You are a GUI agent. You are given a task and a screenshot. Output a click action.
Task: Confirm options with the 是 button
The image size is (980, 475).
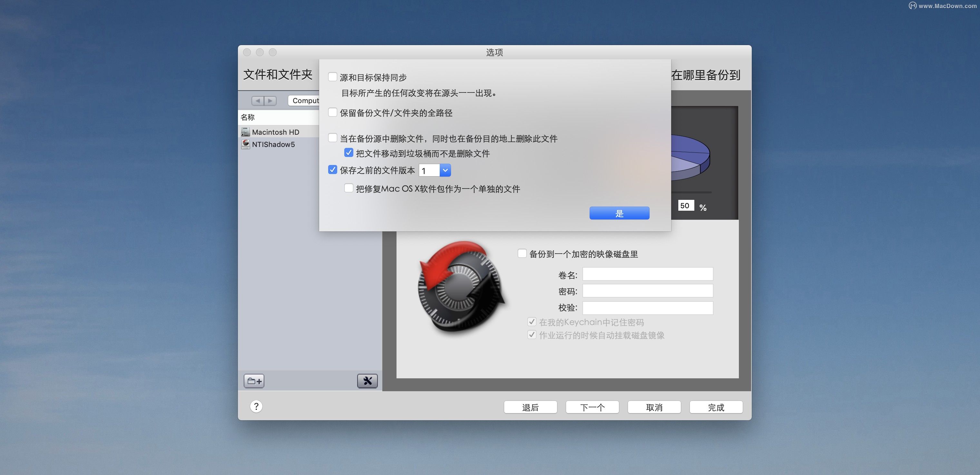pos(619,213)
